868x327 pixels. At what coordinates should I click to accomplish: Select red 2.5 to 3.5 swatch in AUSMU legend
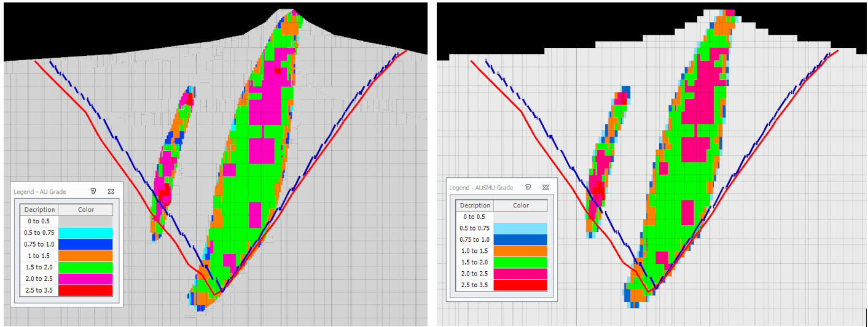520,285
